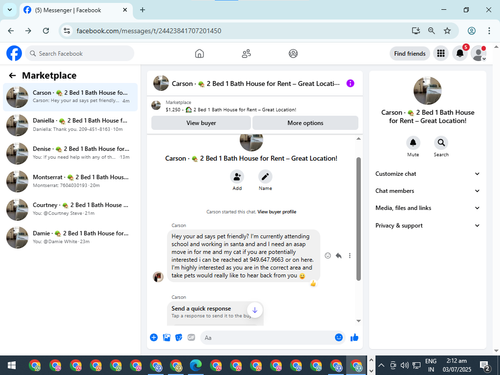
Task: Open the Windows notification center
Action: [x=485, y=366]
